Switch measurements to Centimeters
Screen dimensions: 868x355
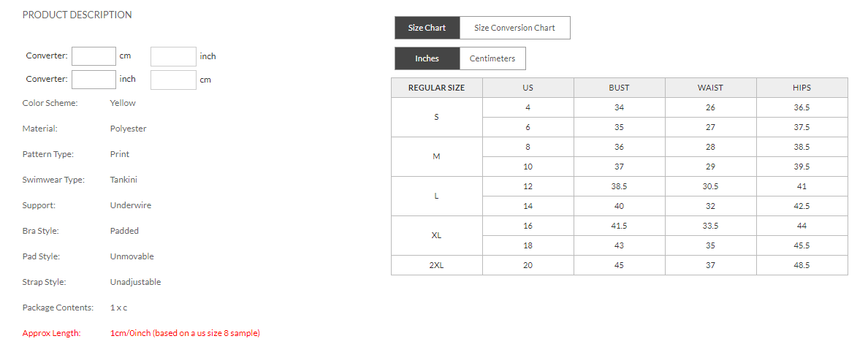[492, 58]
